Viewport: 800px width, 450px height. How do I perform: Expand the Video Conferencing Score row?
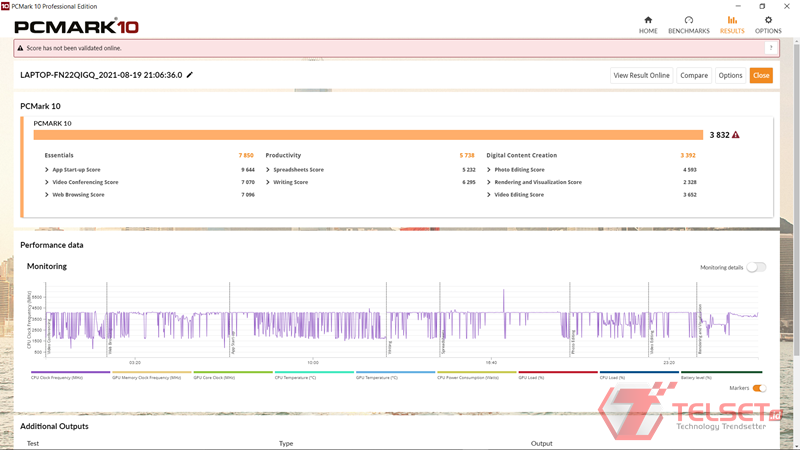[47, 182]
